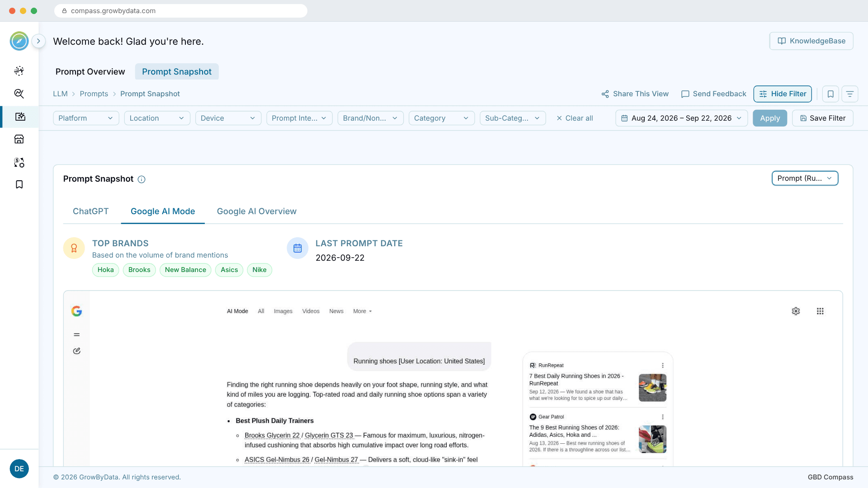Click the Prompt Snapshot info icon
Screen dimensions: 868x488
[142, 179]
